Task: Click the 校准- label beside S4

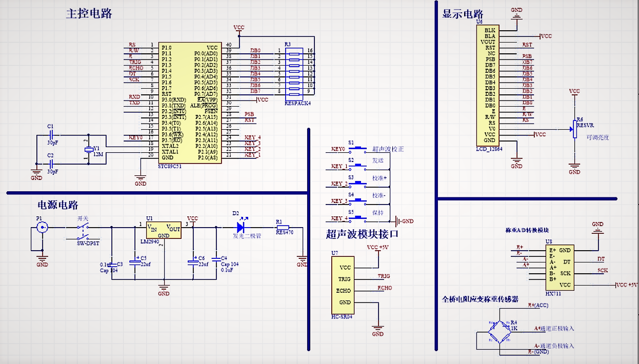Action: click(380, 195)
